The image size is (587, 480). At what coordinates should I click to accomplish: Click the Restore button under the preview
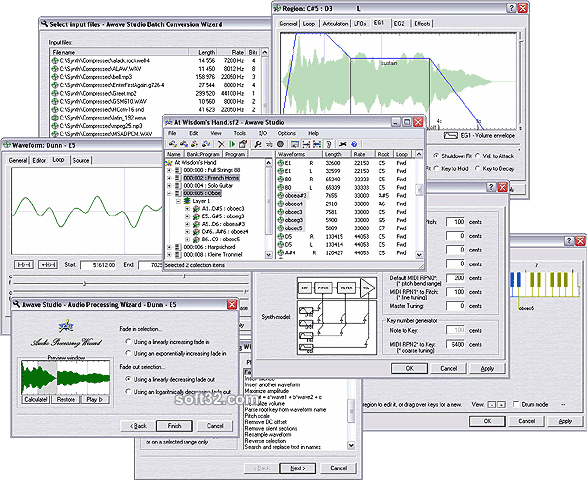click(66, 400)
